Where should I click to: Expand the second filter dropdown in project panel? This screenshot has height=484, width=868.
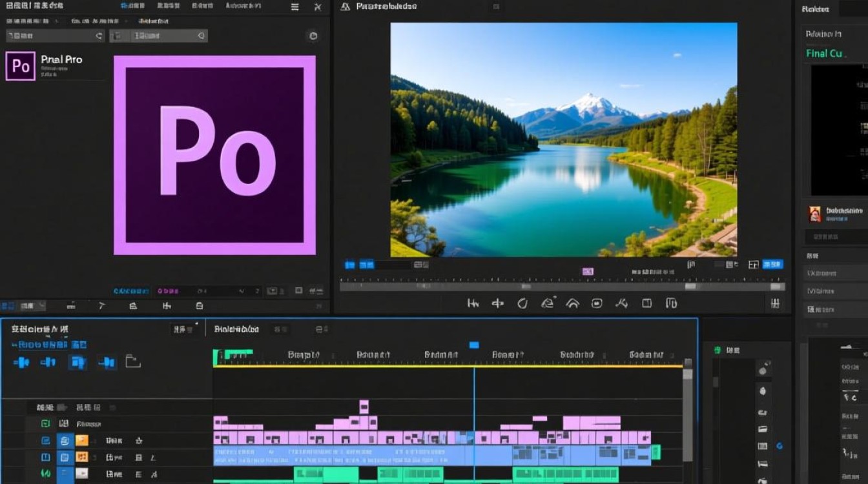click(159, 36)
